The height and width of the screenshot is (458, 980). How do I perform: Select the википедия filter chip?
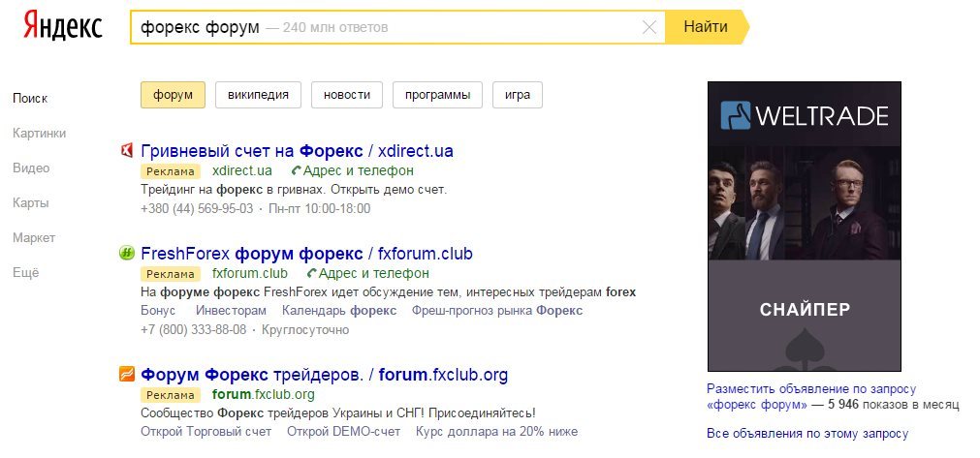[258, 95]
